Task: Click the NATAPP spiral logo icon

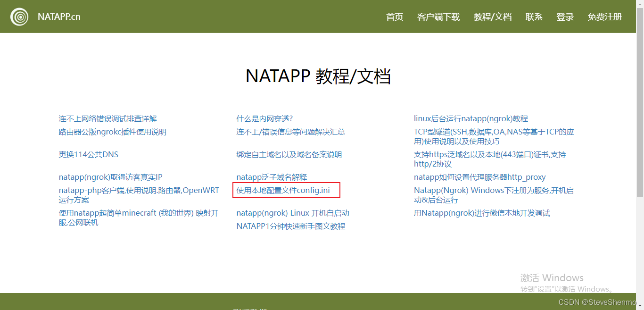Action: pyautogui.click(x=19, y=17)
